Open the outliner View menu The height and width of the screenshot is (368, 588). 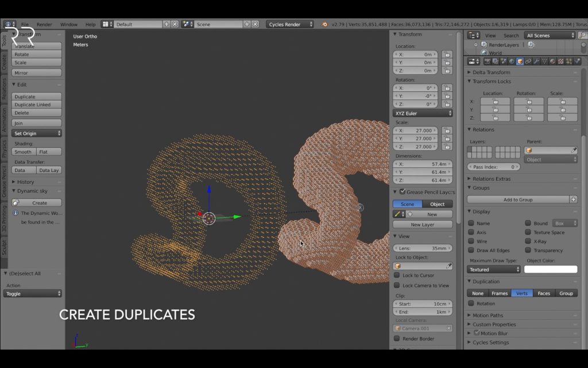(x=490, y=35)
